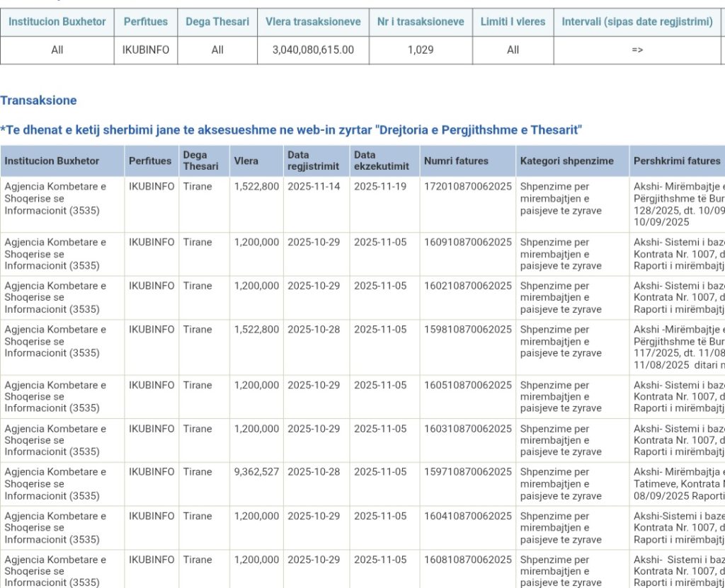Click the Kategori shpenzime column header
Image resolution: width=725 pixels, height=588 pixels.
(x=566, y=161)
